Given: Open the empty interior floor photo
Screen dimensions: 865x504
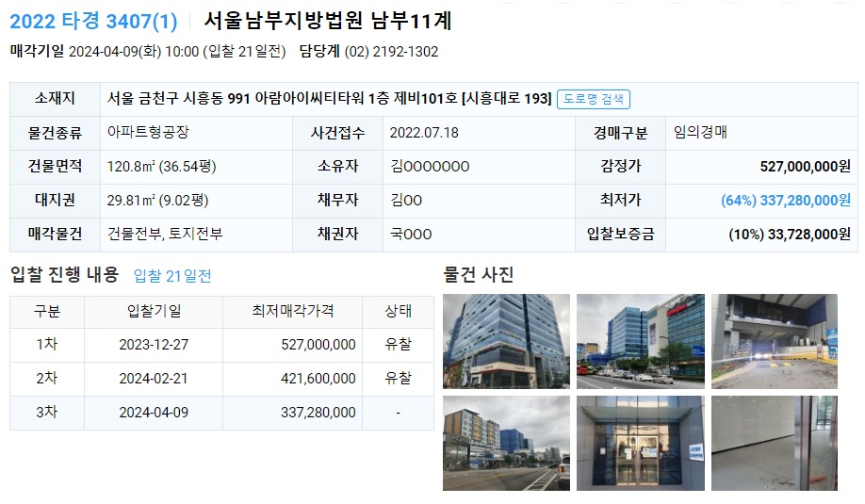Looking at the screenshot, I should tap(774, 443).
